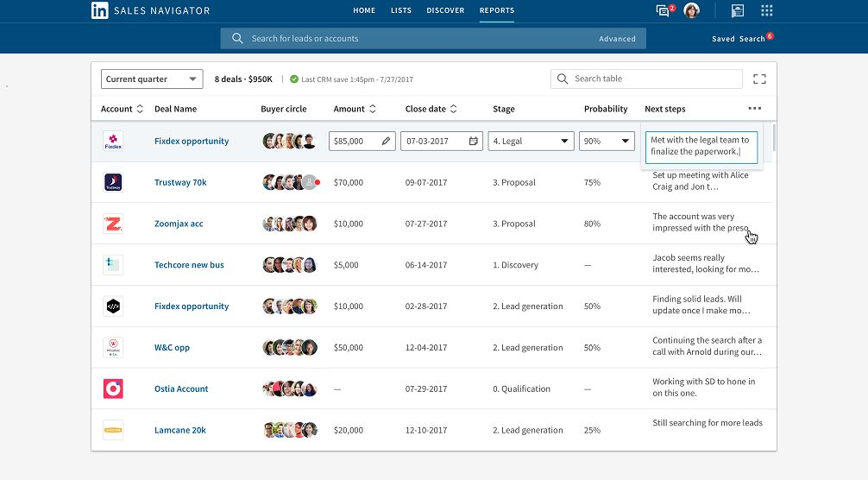Open the user profile avatar

(x=691, y=10)
